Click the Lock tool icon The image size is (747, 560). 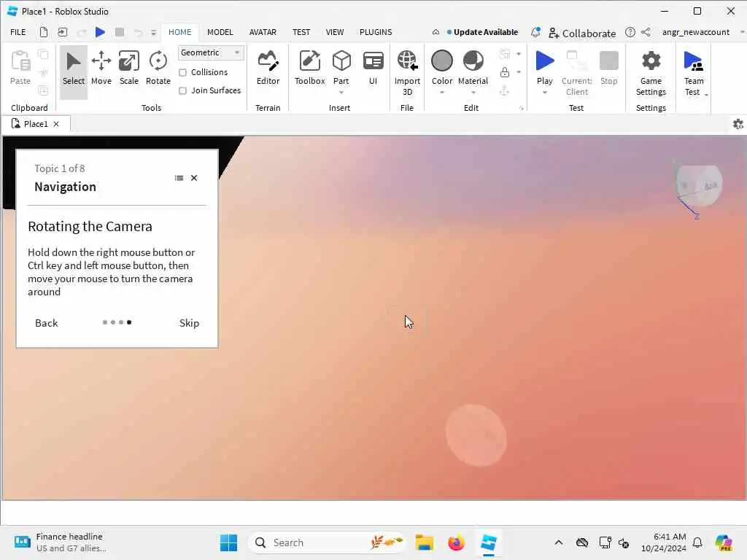click(x=505, y=72)
